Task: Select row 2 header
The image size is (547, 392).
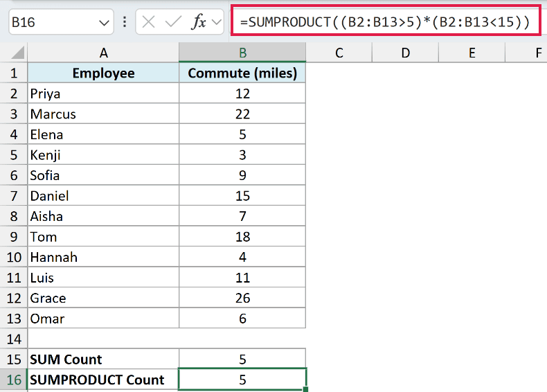Action: 14,93
